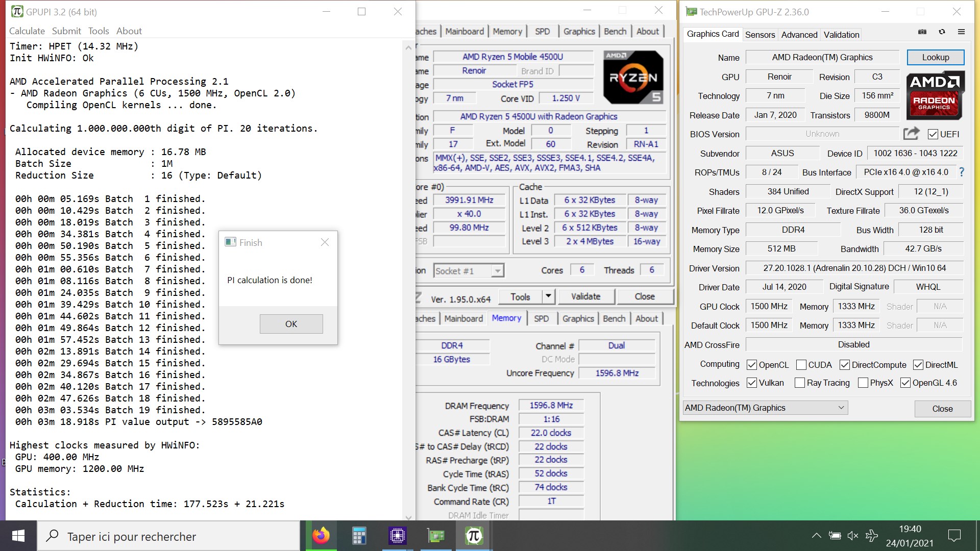This screenshot has height=551, width=980.
Task: Click the GPUPI title bar pi icon
Action: click(x=17, y=11)
